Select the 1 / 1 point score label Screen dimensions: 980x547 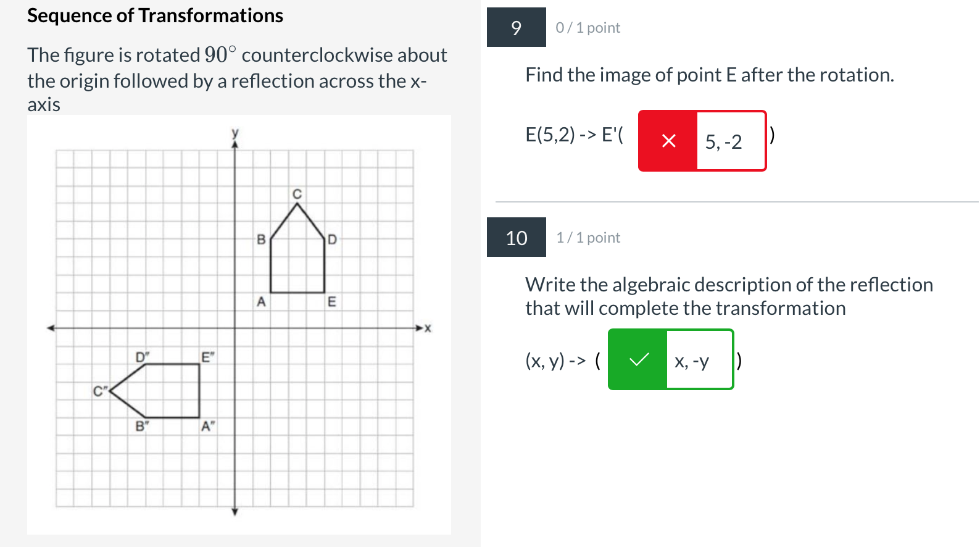pyautogui.click(x=588, y=237)
